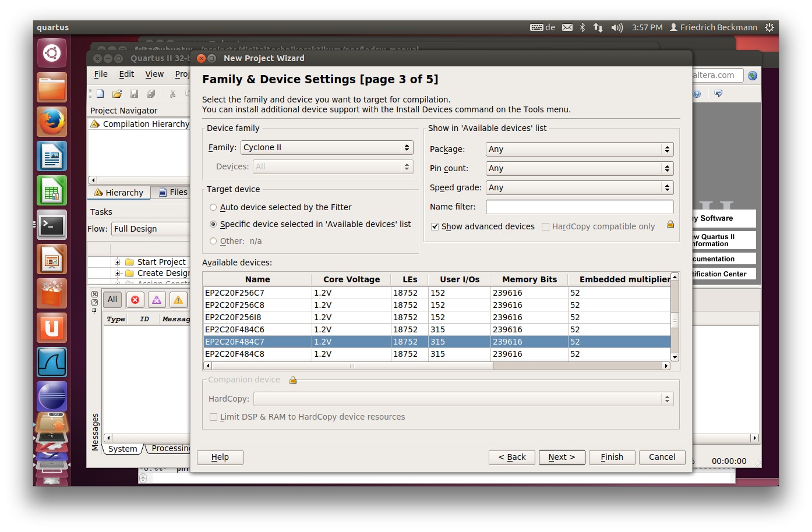The width and height of the screenshot is (812, 532).
Task: Select Auto device selected by the Fitter
Action: 213,208
